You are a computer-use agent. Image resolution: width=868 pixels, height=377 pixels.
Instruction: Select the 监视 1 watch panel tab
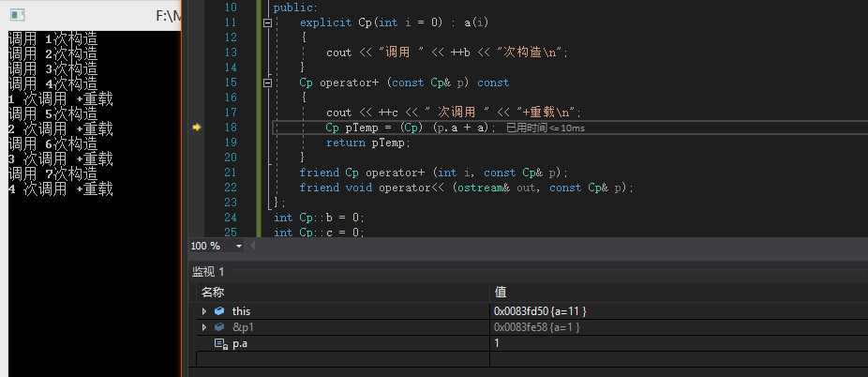208,271
